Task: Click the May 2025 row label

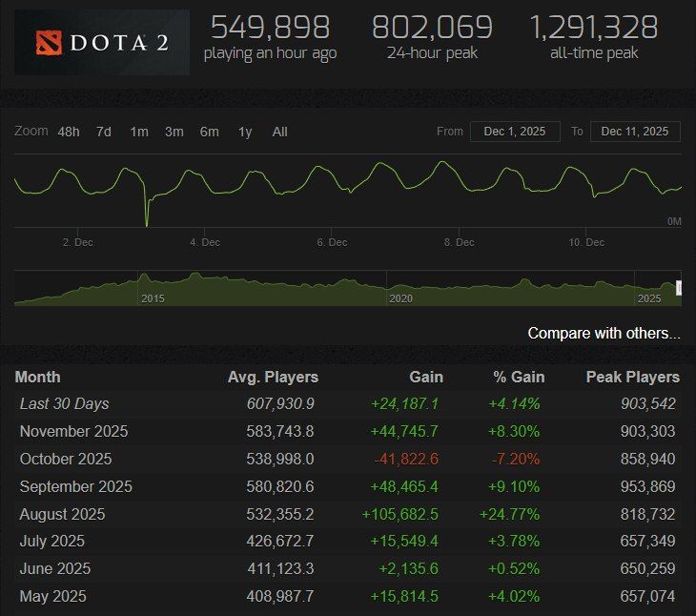Action: pyautogui.click(x=52, y=596)
